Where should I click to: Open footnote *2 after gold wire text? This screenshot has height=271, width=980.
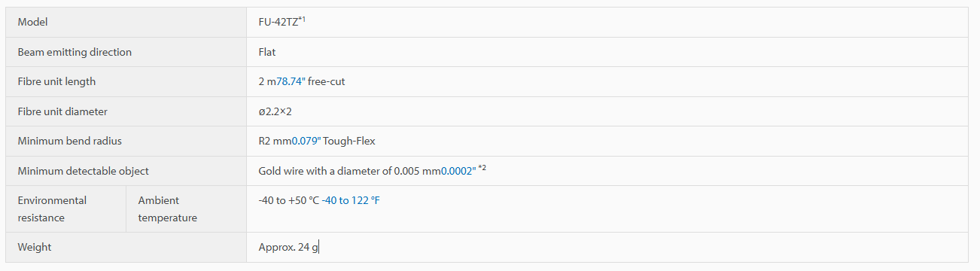click(482, 168)
